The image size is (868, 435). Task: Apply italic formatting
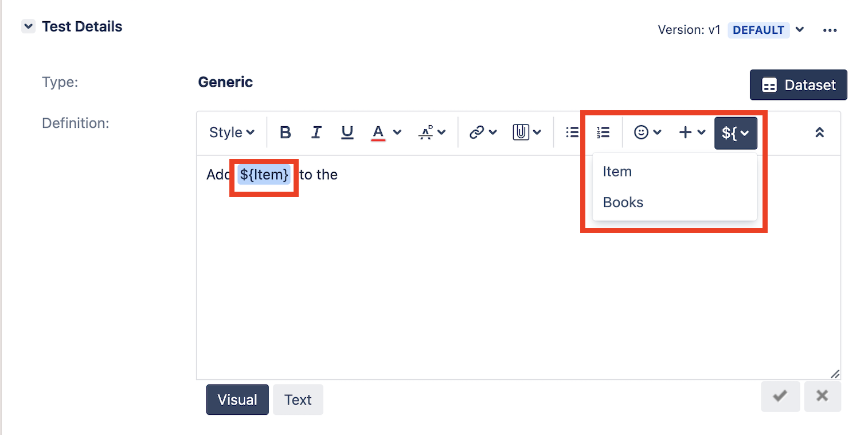(x=316, y=133)
